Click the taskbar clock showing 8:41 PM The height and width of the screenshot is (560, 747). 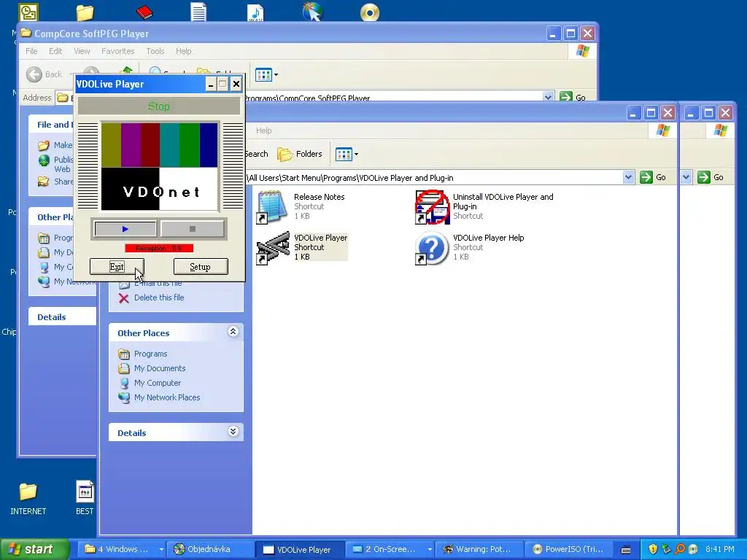(x=719, y=549)
